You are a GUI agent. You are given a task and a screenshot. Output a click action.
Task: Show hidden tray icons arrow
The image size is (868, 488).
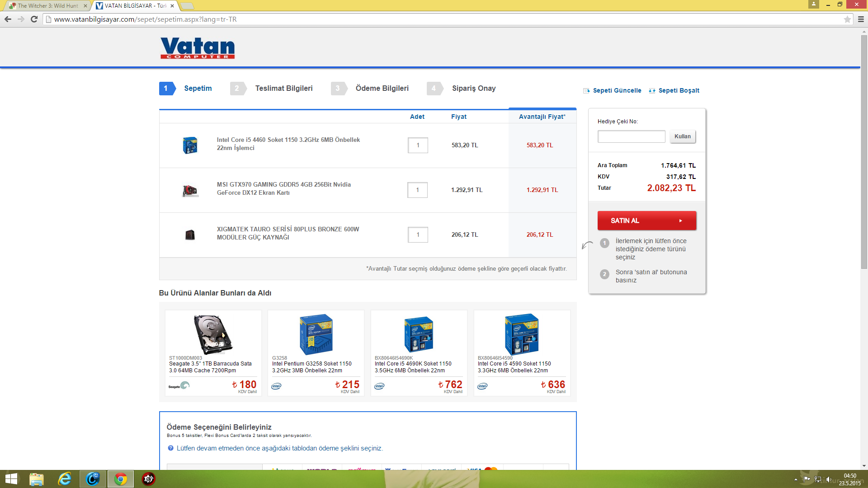tap(796, 479)
